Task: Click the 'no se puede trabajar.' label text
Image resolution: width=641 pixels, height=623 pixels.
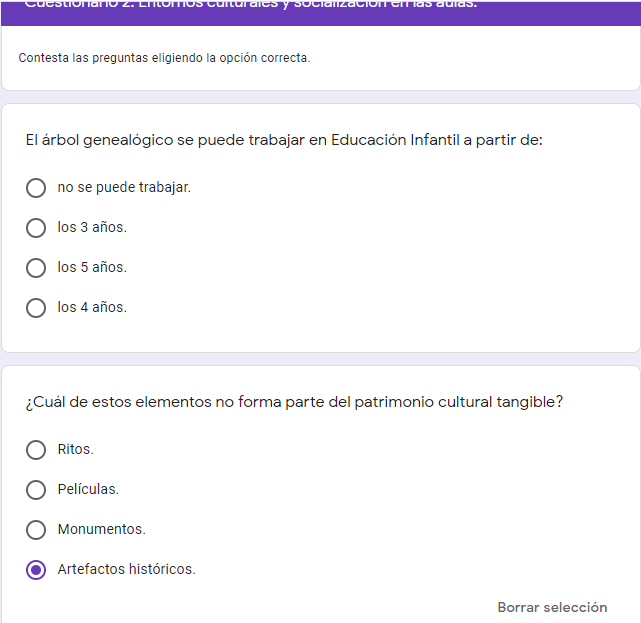Action: [124, 188]
